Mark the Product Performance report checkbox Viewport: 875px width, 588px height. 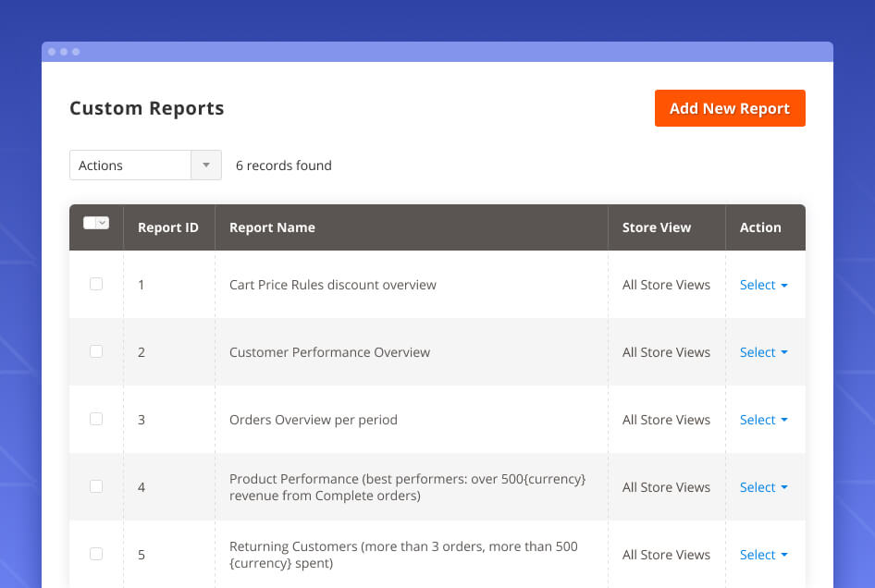(96, 486)
